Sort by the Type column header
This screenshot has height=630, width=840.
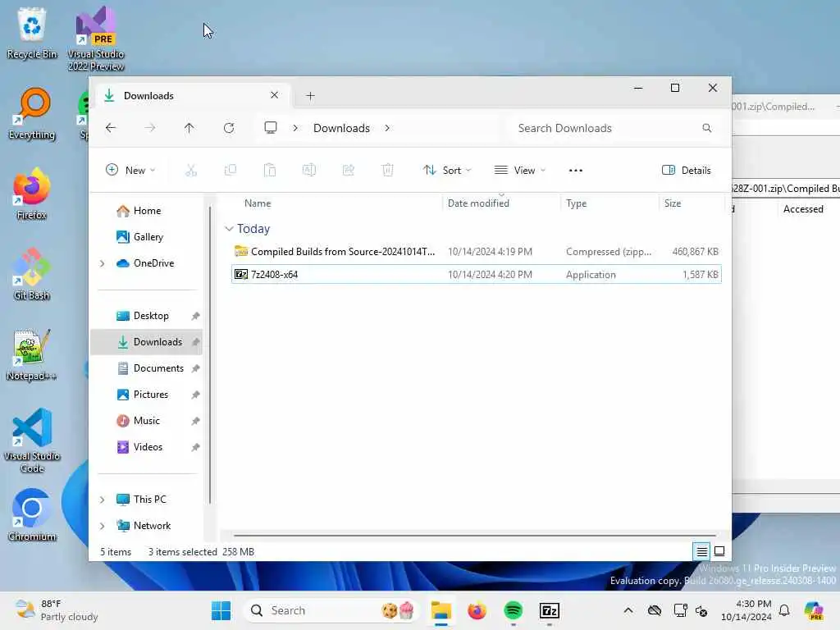(609, 203)
